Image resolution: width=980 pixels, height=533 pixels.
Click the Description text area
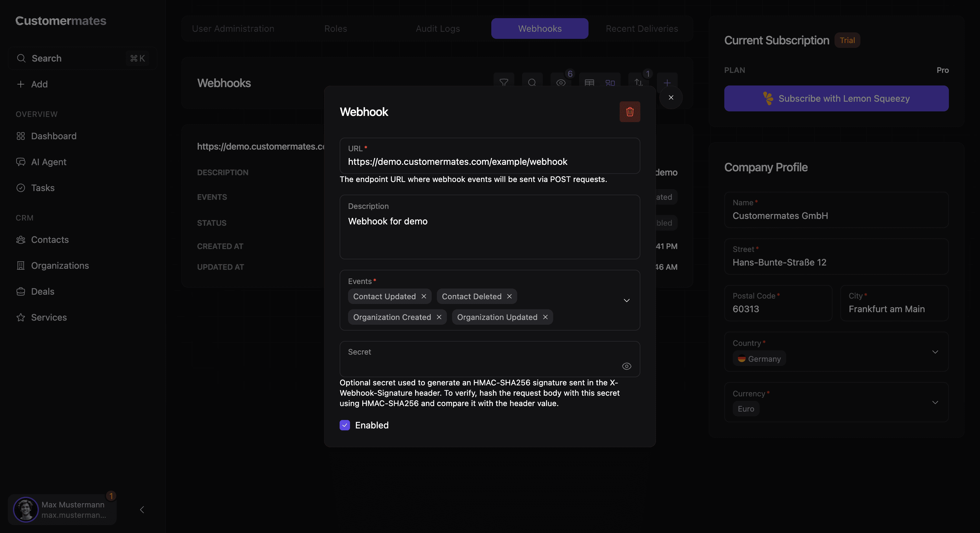click(489, 232)
